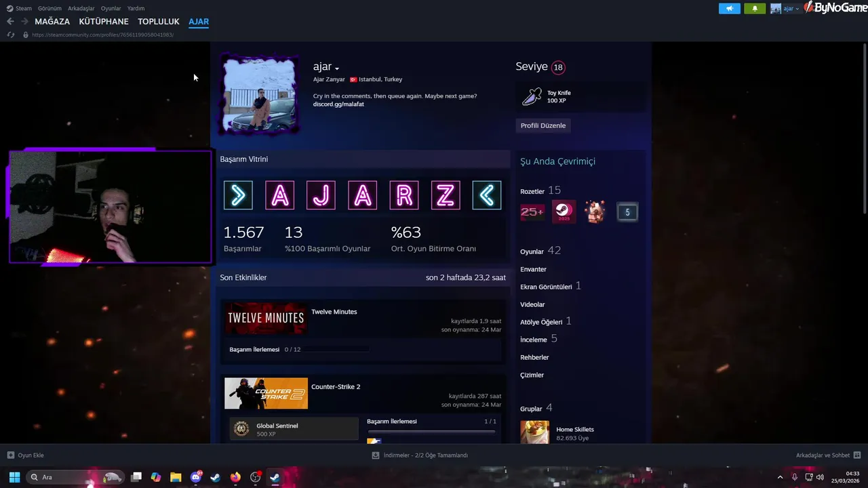Image resolution: width=868 pixels, height=488 pixels.
Task: Open the Yardım menu
Action: (136, 9)
